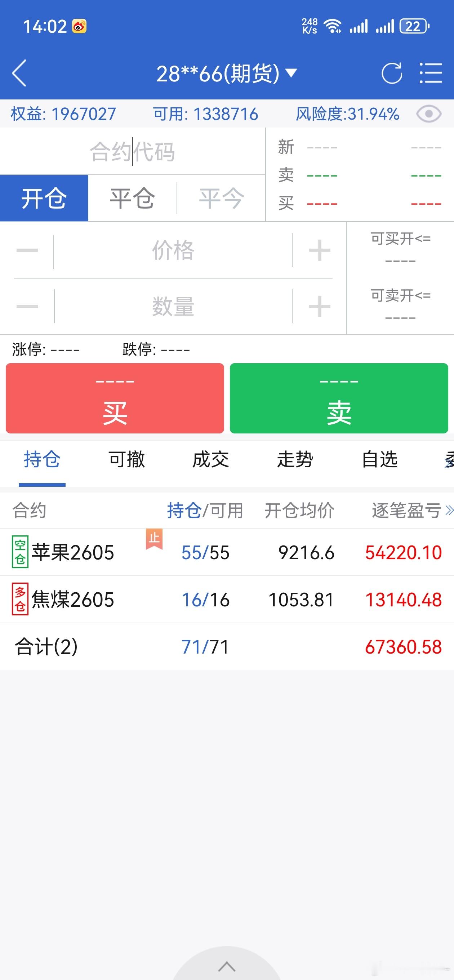Tap 焦煤2605 profit value 13140.48
This screenshot has width=454, height=980.
[404, 600]
